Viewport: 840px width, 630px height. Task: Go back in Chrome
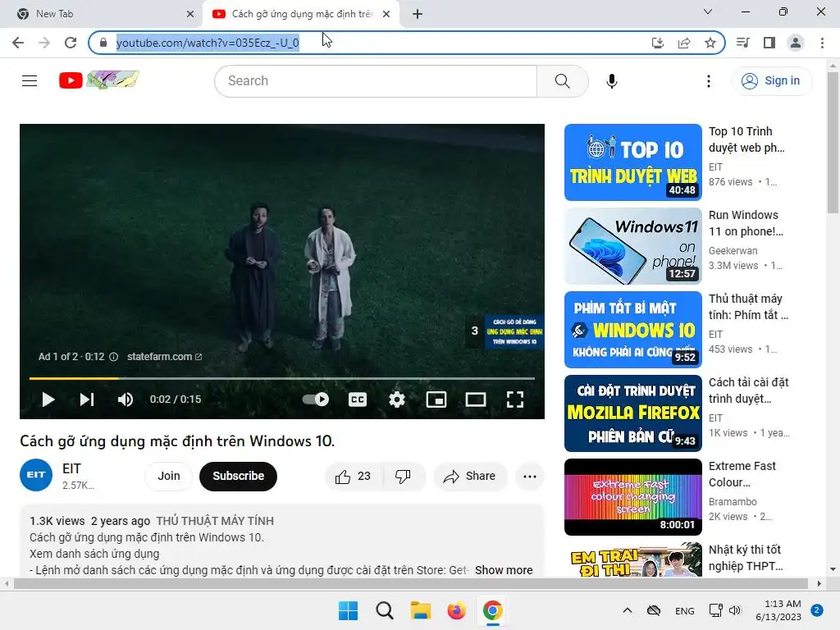click(18, 43)
